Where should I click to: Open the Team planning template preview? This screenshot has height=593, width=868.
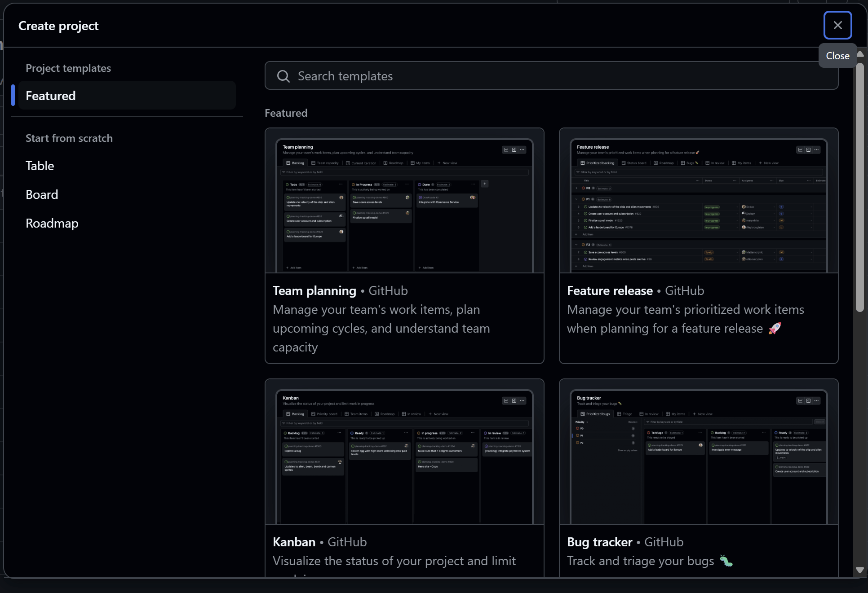click(404, 201)
